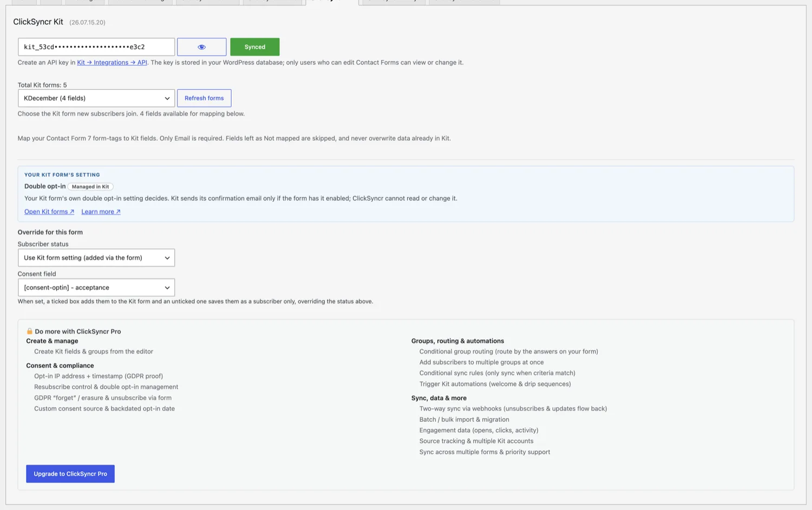Click the Managed in Kit badge
The image size is (812, 510).
point(90,187)
